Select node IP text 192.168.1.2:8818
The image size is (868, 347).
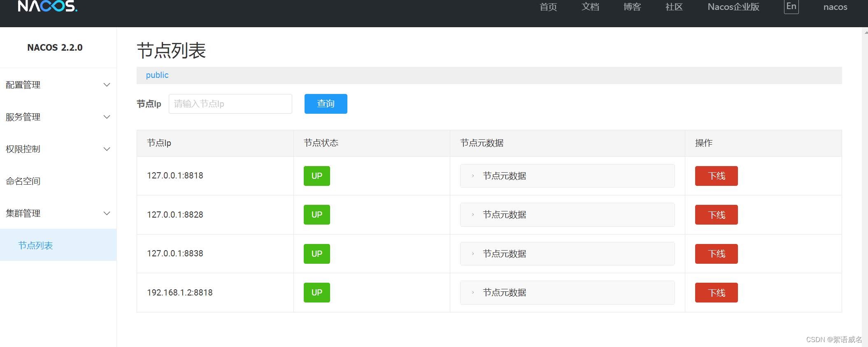180,293
